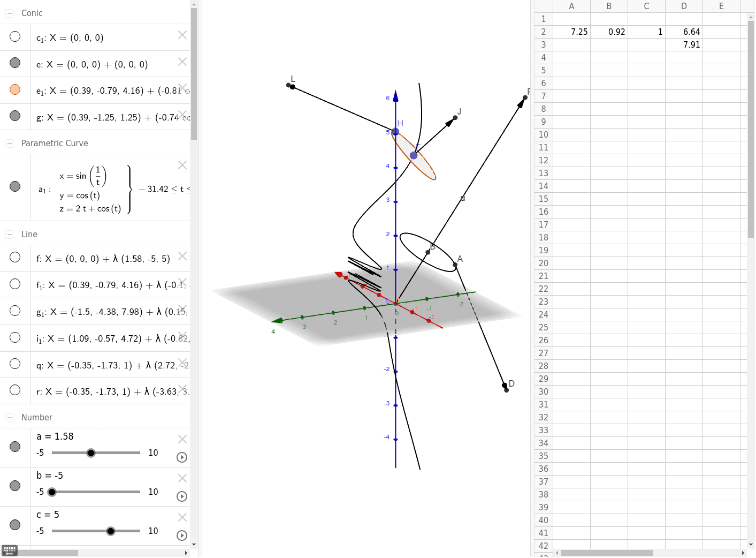Delete conic c1 with its X icon
Viewport: 756px width, 558px height.
click(182, 35)
